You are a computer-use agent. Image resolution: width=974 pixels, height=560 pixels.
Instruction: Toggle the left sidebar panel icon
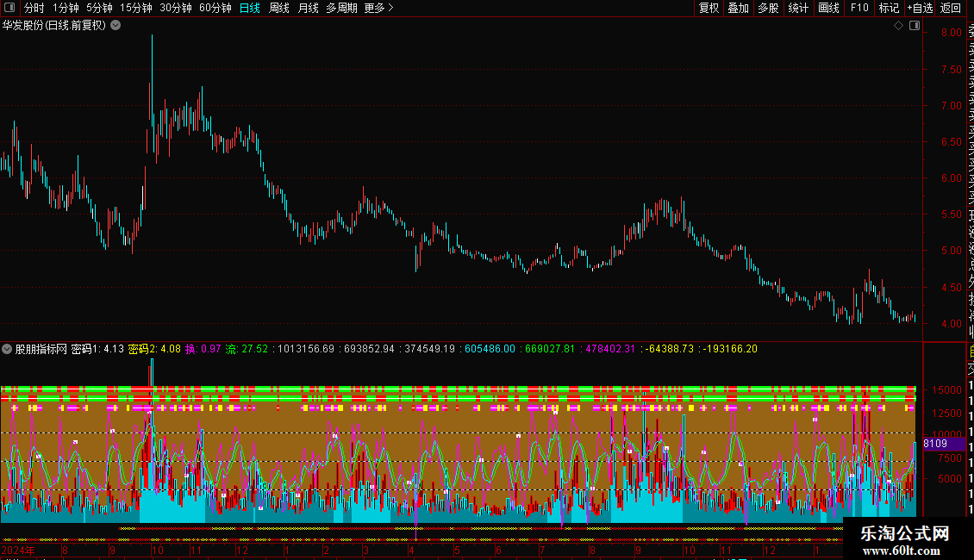tap(9, 8)
